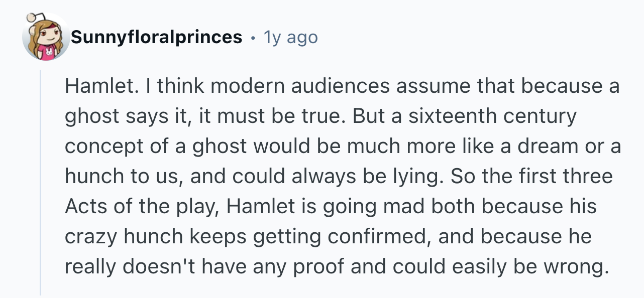The width and height of the screenshot is (644, 298).
Task: Click the Sunnyfloralprinces user avatar
Action: (46, 38)
